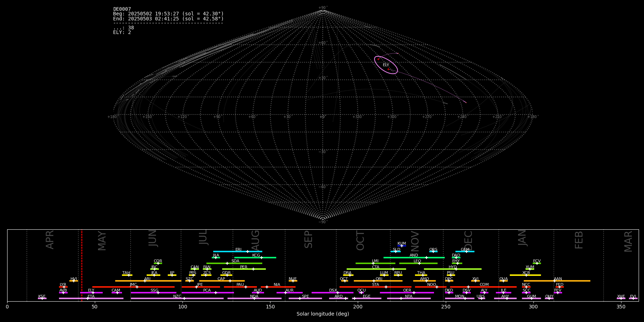Click the MAY month label
The image size is (644, 322).
[x=102, y=241]
